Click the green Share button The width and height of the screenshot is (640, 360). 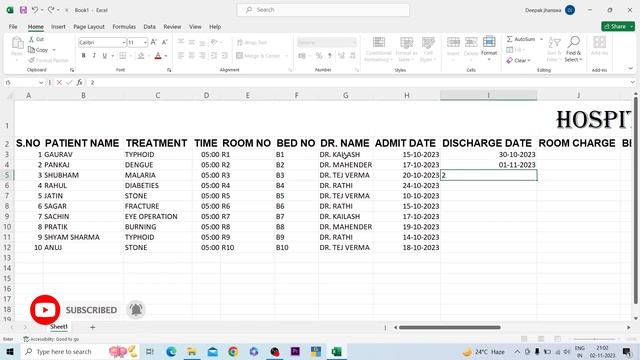pos(618,26)
